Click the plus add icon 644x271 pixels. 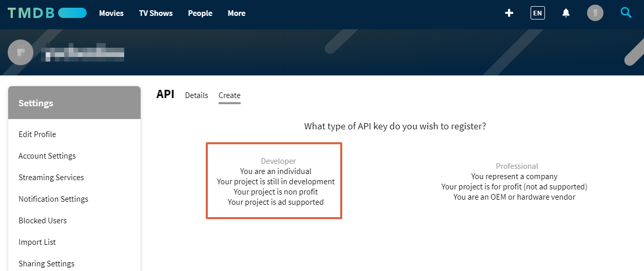point(509,13)
